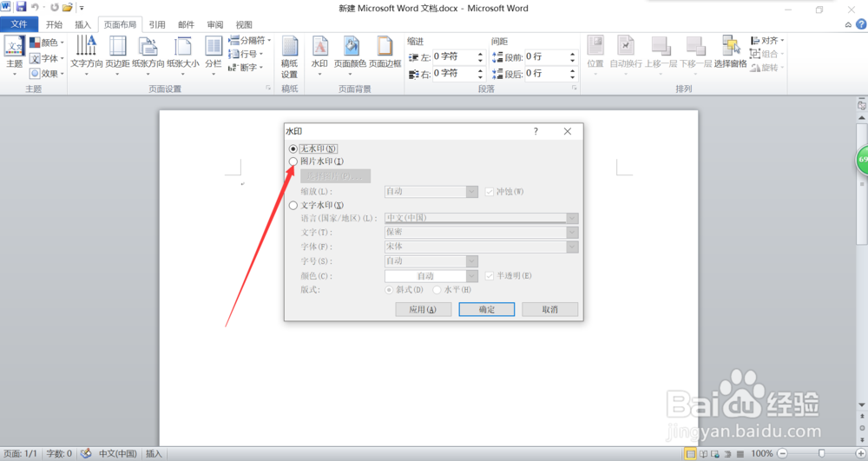This screenshot has width=868, height=461.
Task: Open the Themes (主题) gallery
Action: click(x=14, y=56)
